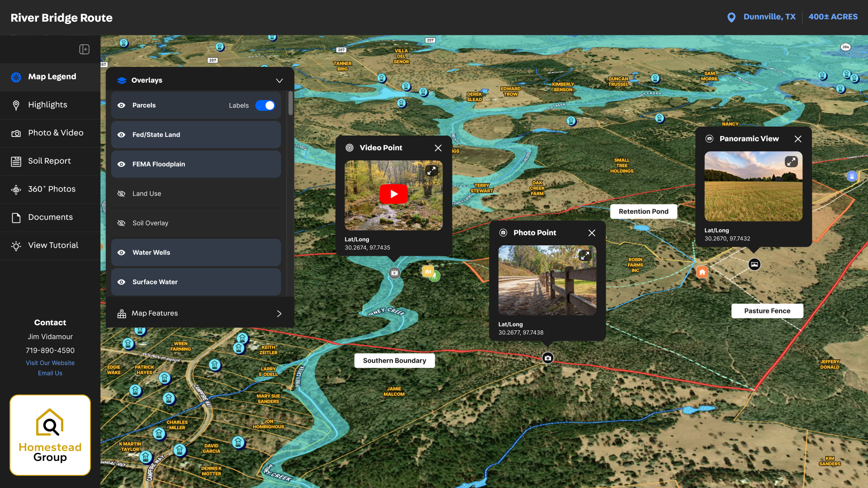Open the Soil Report menu item

(x=49, y=161)
